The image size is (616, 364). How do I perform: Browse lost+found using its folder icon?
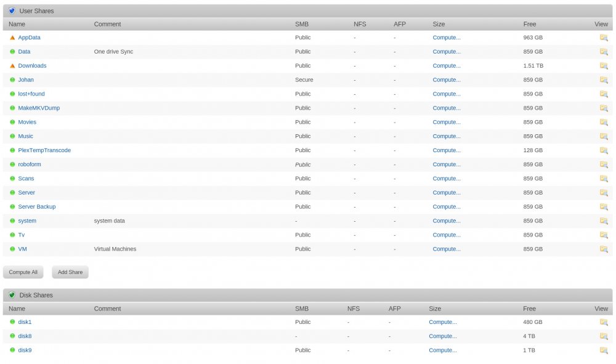point(604,94)
